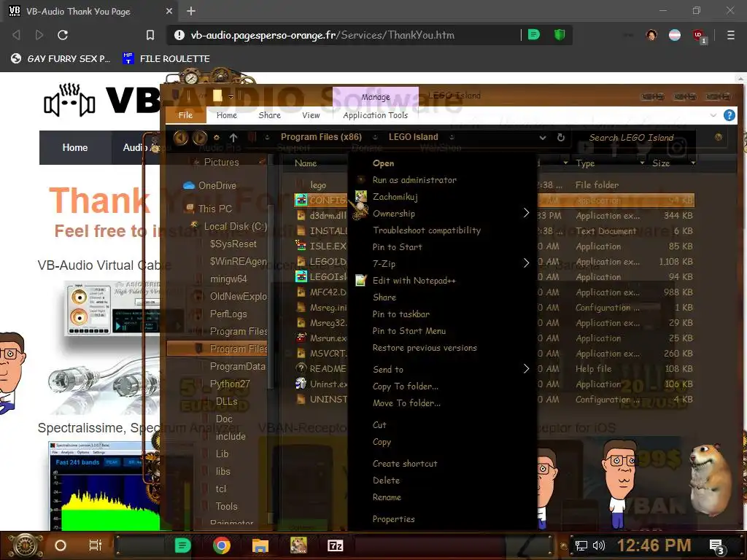Choose Run as administrator
This screenshot has height=560, width=747.
(x=414, y=180)
